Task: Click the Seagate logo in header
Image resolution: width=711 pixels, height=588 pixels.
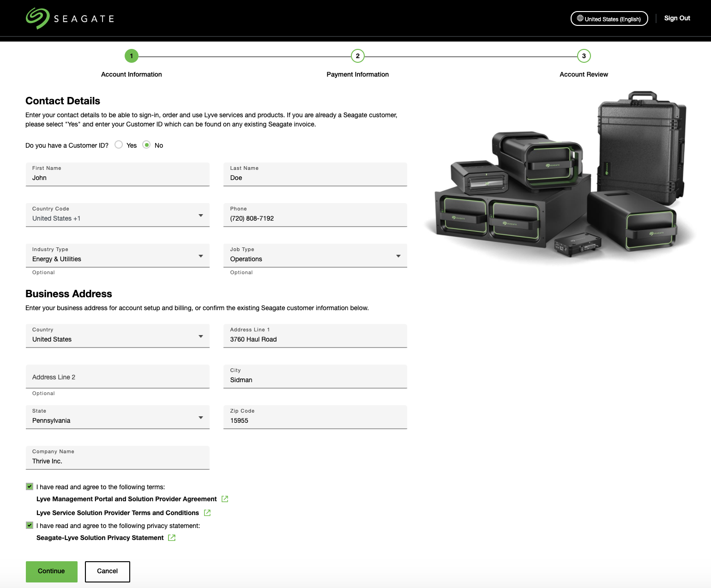Action: tap(70, 18)
